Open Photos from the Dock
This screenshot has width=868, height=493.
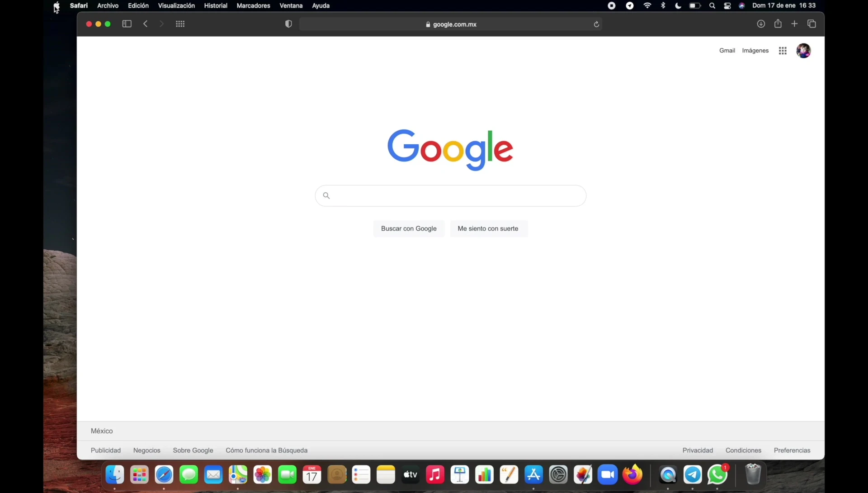click(x=263, y=475)
